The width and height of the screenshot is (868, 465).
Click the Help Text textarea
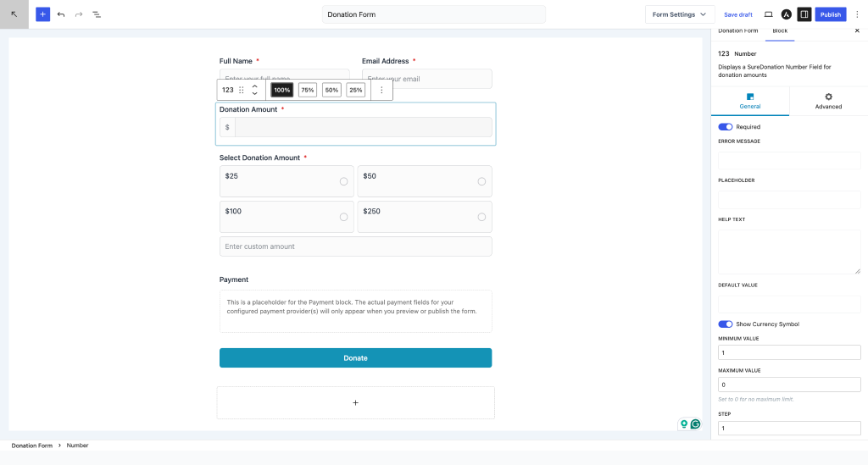tap(789, 252)
